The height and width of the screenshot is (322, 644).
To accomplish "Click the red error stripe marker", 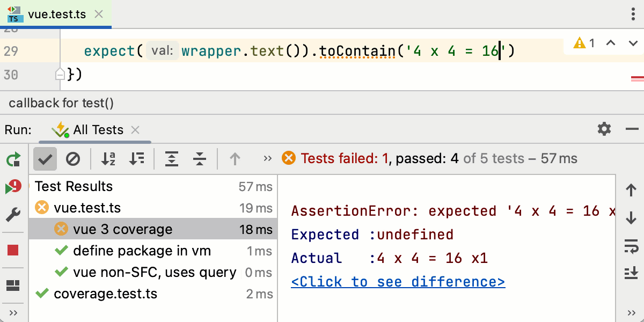I will pos(637,78).
